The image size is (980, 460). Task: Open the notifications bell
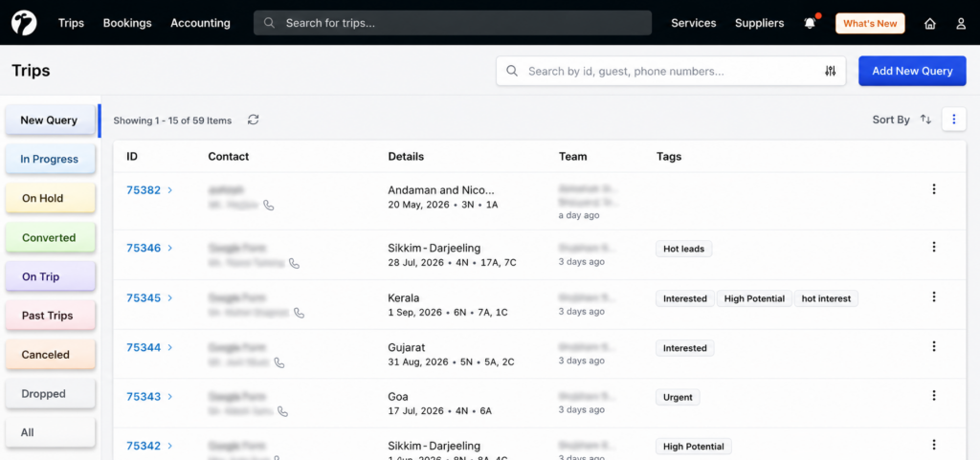pyautogui.click(x=810, y=23)
